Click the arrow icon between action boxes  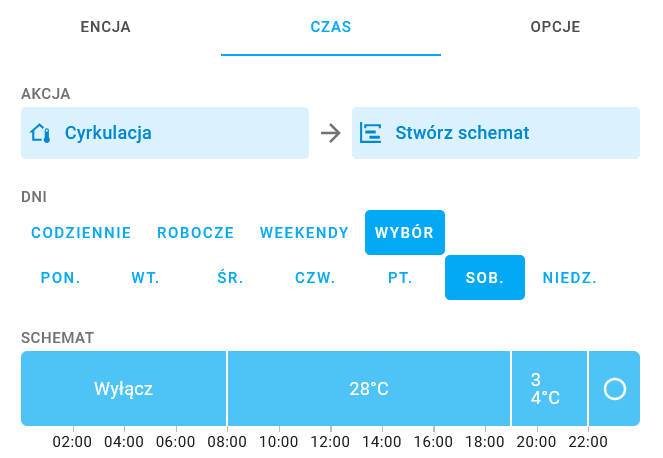click(x=331, y=133)
